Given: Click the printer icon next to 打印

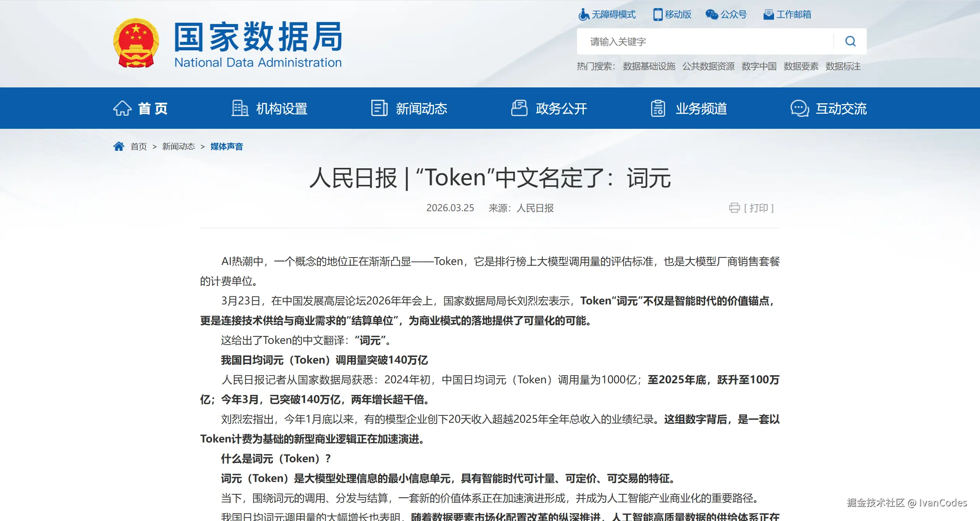Looking at the screenshot, I should click(x=735, y=208).
